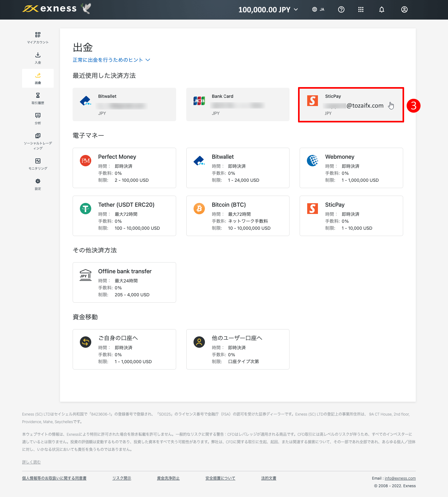Screen dimensions: 448x497
Task: Click '205 - 4,000 USD' limit on bank transfer
Action: (x=132, y=295)
